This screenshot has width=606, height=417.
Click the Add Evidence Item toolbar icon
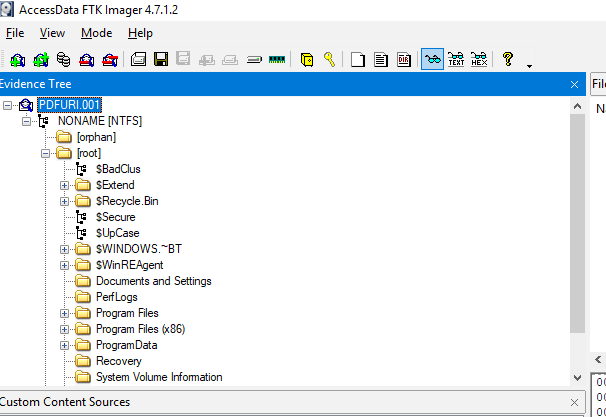(17, 60)
